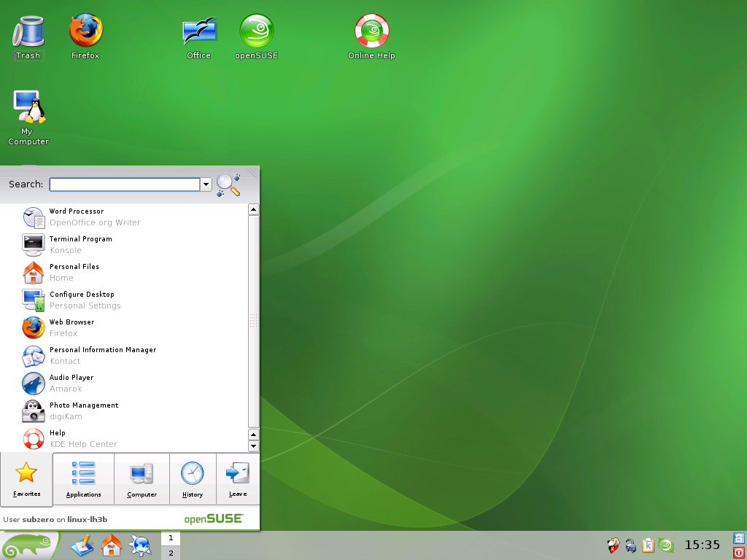
Task: Click the openSUSE logo in menu footer
Action: 214,518
